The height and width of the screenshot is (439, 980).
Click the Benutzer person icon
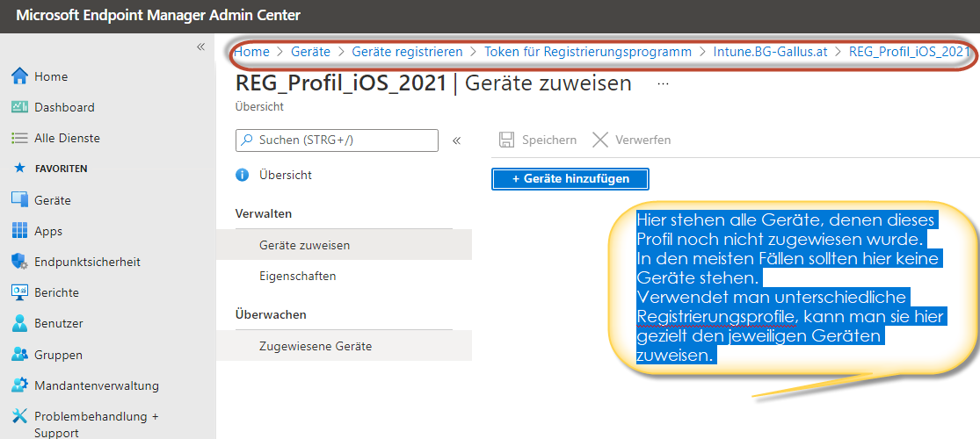tap(20, 323)
